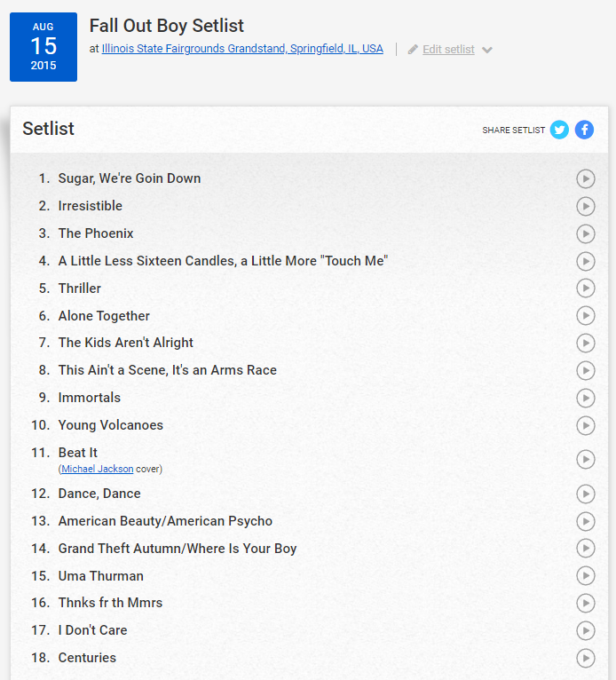Play Immortals track
The width and height of the screenshot is (616, 680).
[586, 398]
